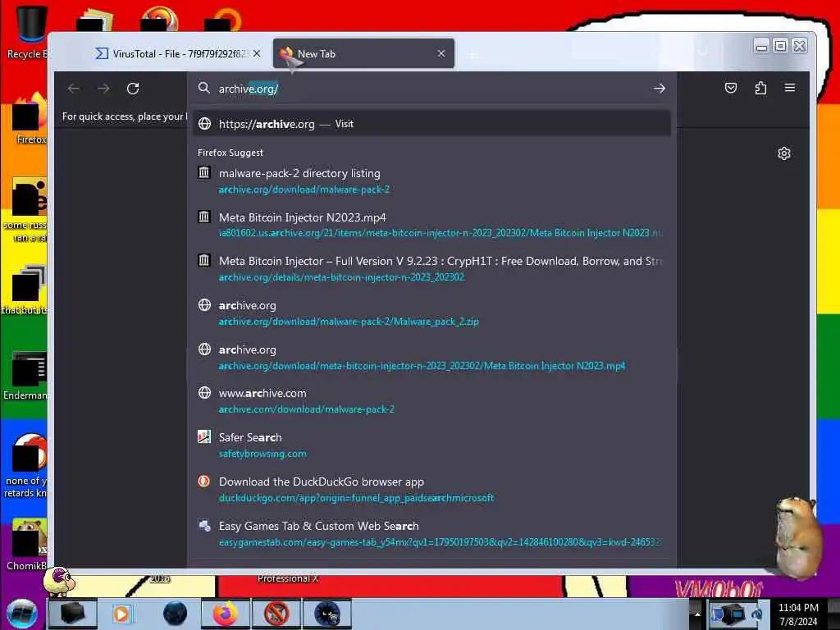
Task: Reload the current page
Action: (133, 89)
